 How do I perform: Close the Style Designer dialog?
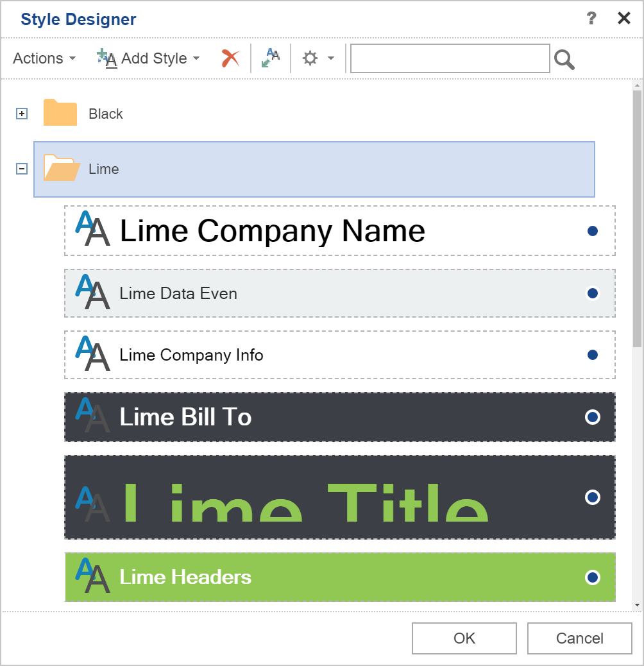(x=624, y=18)
